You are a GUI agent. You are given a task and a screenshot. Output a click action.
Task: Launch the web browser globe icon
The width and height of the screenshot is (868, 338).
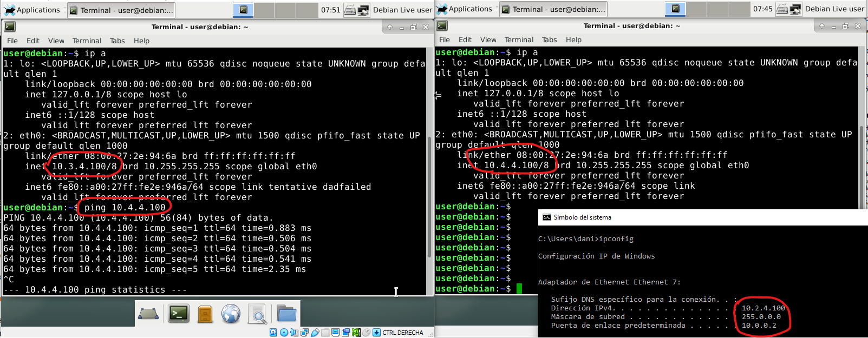(x=231, y=314)
